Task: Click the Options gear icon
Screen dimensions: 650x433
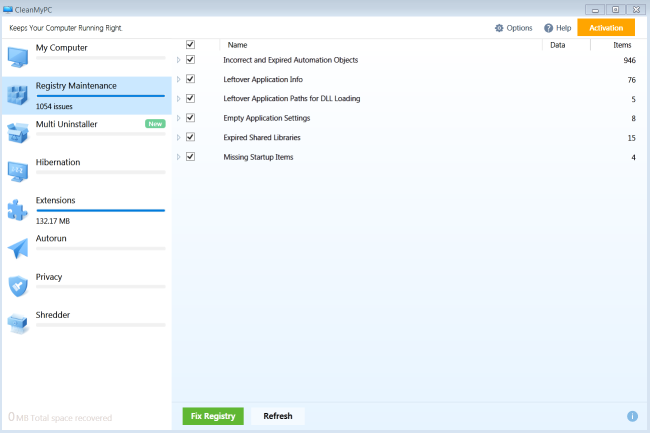Action: [499, 28]
